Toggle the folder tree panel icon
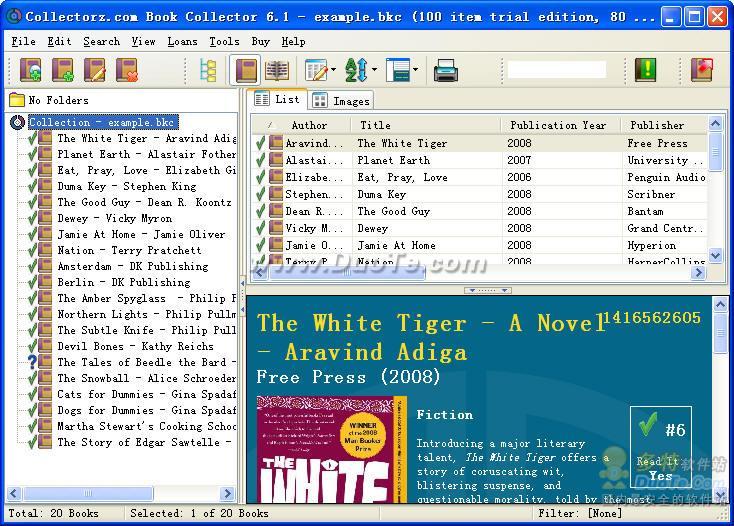Viewport: 734px width, 526px height. click(x=208, y=70)
